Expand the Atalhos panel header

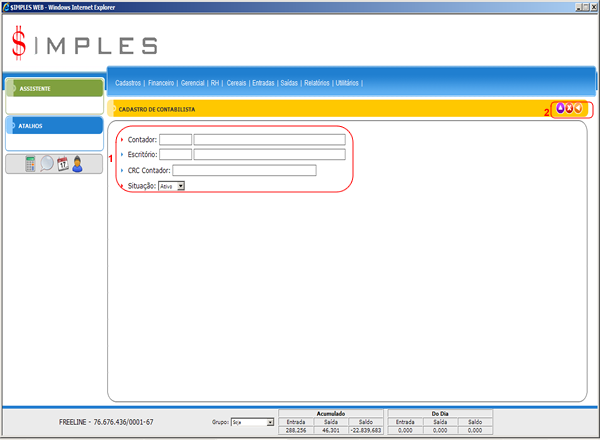[x=53, y=126]
